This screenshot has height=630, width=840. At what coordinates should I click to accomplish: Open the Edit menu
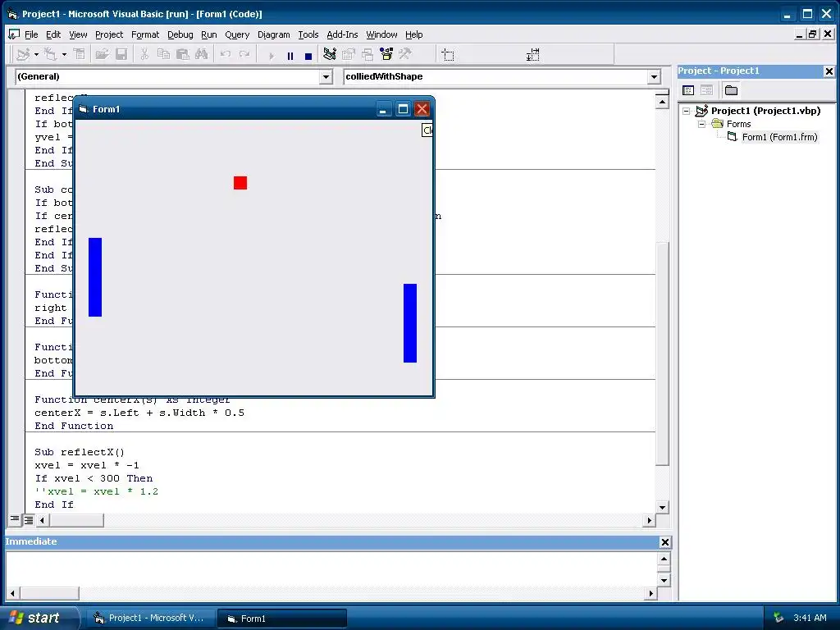click(x=53, y=34)
